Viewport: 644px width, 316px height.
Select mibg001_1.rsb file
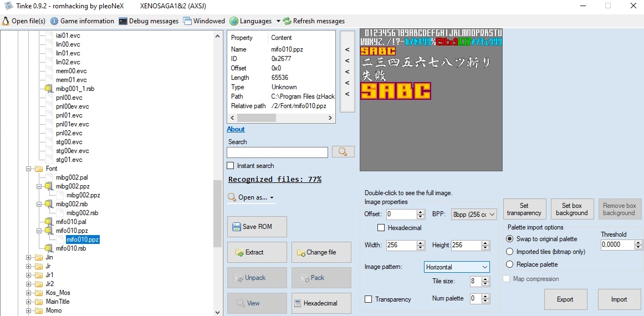click(75, 89)
